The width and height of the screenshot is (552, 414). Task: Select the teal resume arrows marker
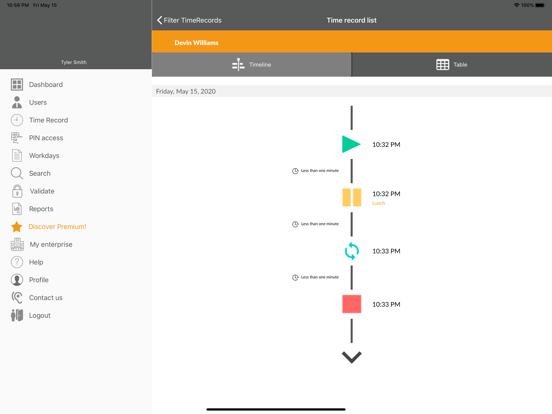tap(351, 251)
